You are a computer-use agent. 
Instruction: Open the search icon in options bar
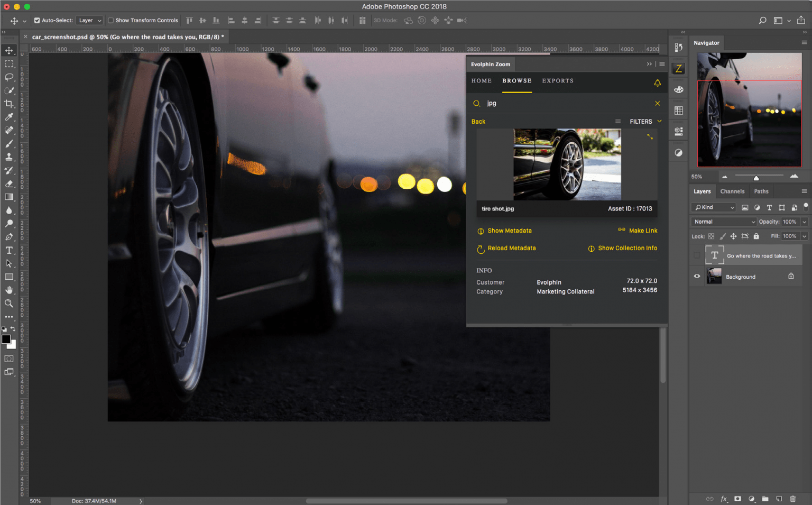[x=762, y=20]
